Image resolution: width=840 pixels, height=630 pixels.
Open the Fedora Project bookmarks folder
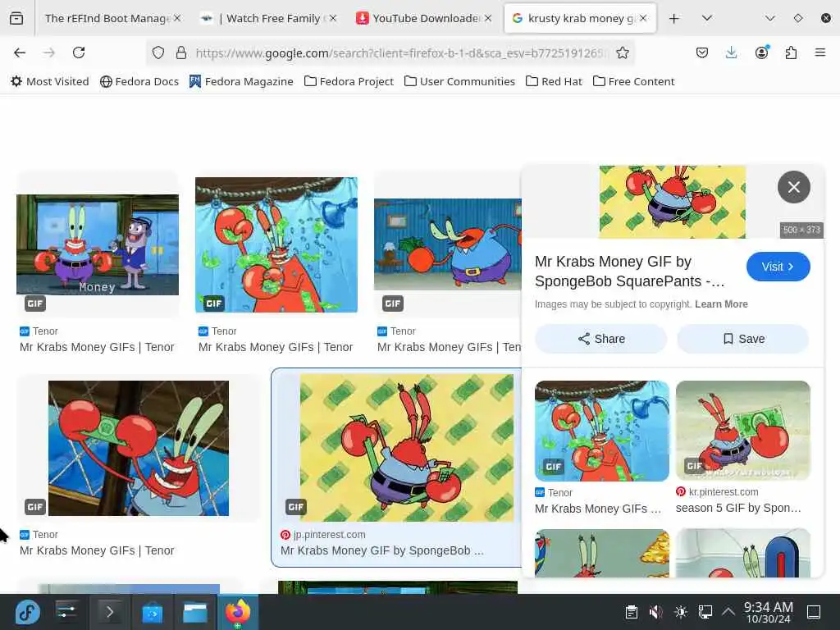point(349,81)
